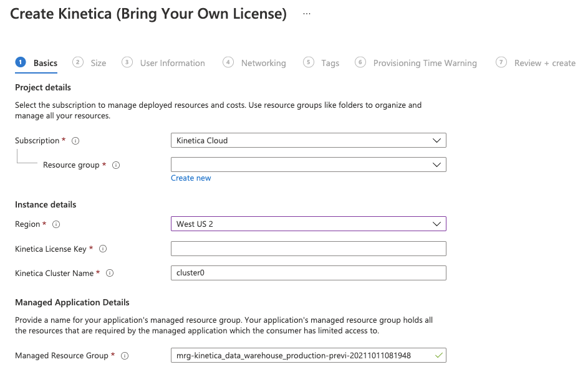Click the Kinetica License Key info icon
This screenshot has width=588, height=372.
point(103,249)
